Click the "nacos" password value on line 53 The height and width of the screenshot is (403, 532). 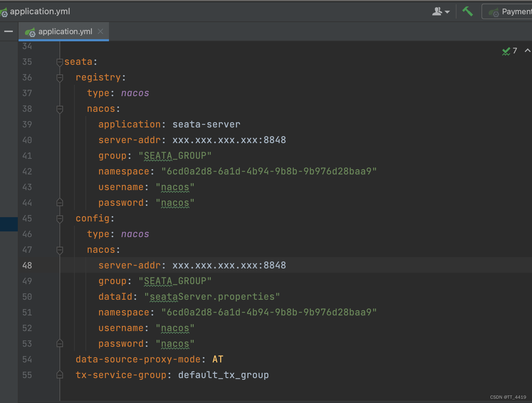(x=175, y=344)
